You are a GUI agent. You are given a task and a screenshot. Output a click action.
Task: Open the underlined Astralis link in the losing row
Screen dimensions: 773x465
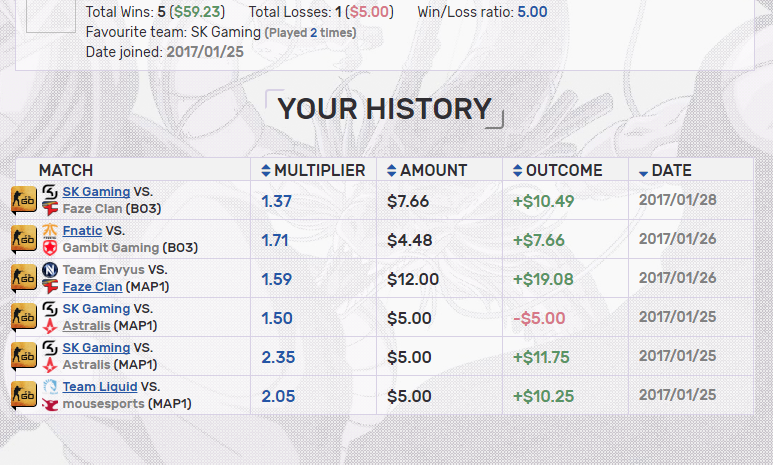[x=86, y=326]
